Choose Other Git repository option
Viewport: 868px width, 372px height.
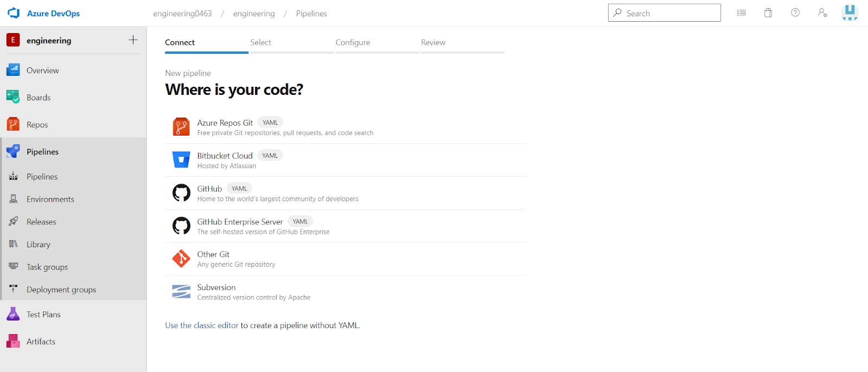(346, 259)
